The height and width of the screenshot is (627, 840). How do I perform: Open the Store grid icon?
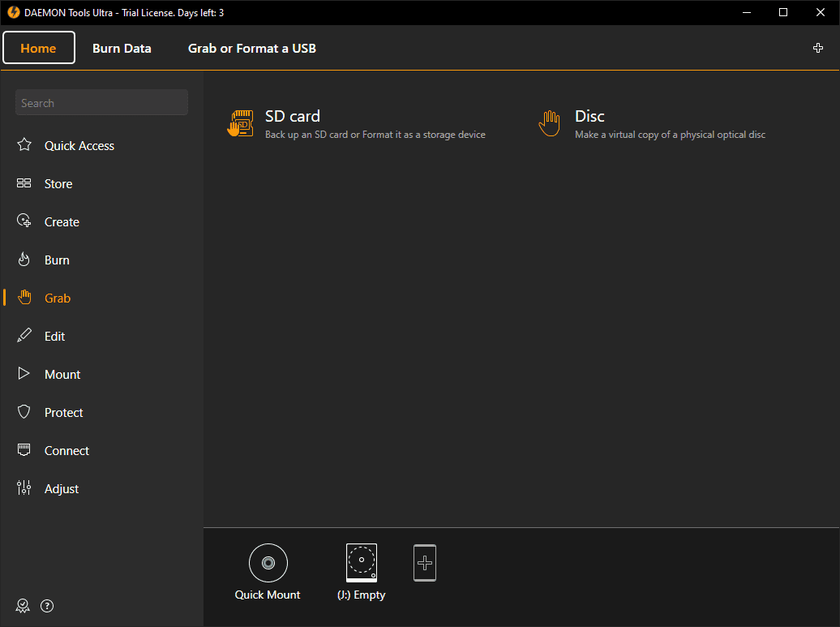24,183
